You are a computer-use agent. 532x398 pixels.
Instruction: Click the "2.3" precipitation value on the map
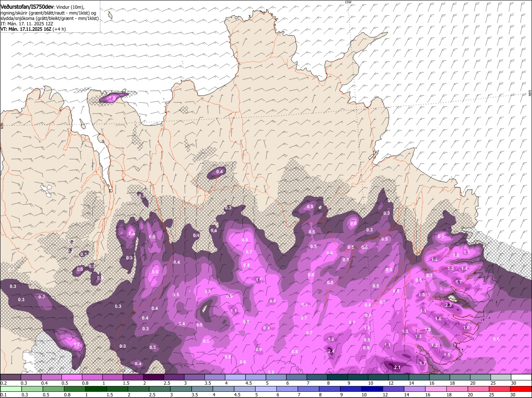pyautogui.click(x=448, y=305)
